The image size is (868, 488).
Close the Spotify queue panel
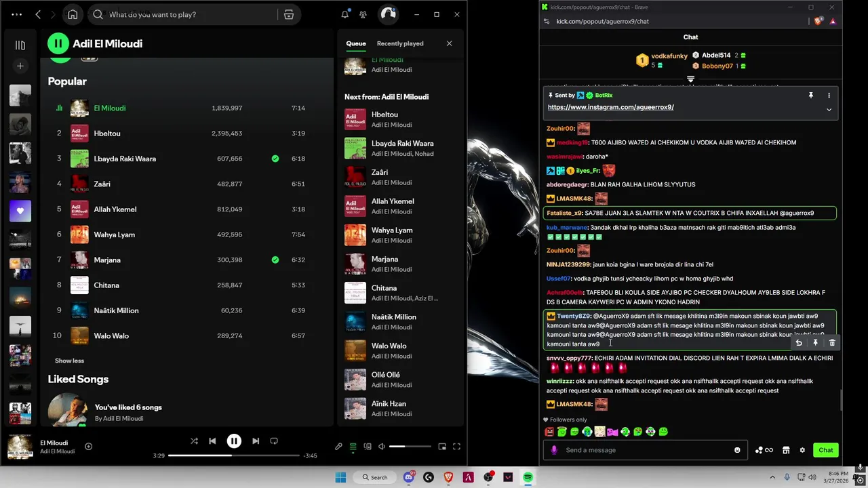(449, 43)
